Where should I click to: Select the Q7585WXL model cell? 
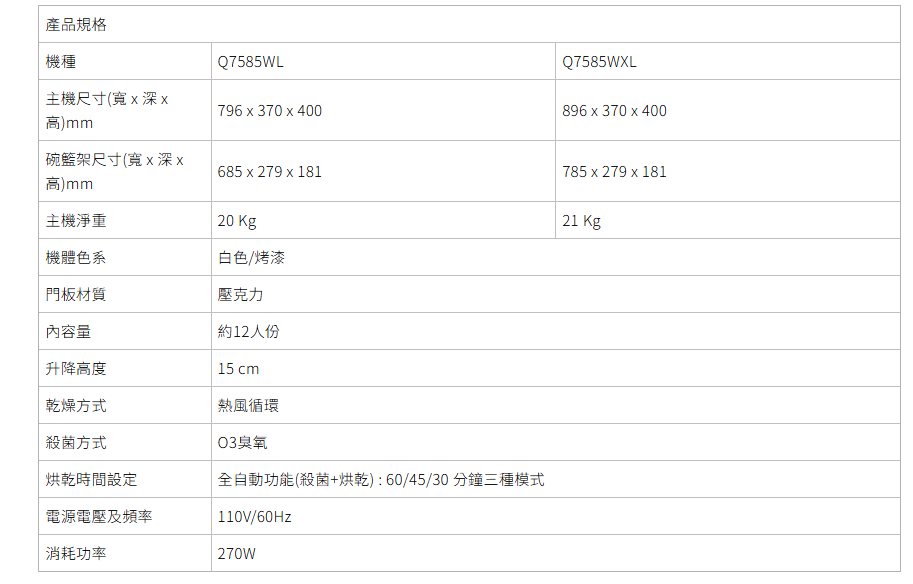tap(599, 62)
